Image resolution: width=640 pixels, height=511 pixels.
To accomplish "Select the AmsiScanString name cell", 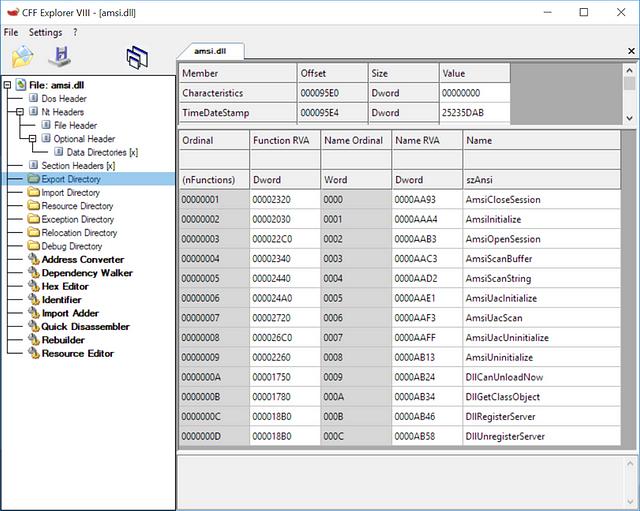I will point(542,278).
